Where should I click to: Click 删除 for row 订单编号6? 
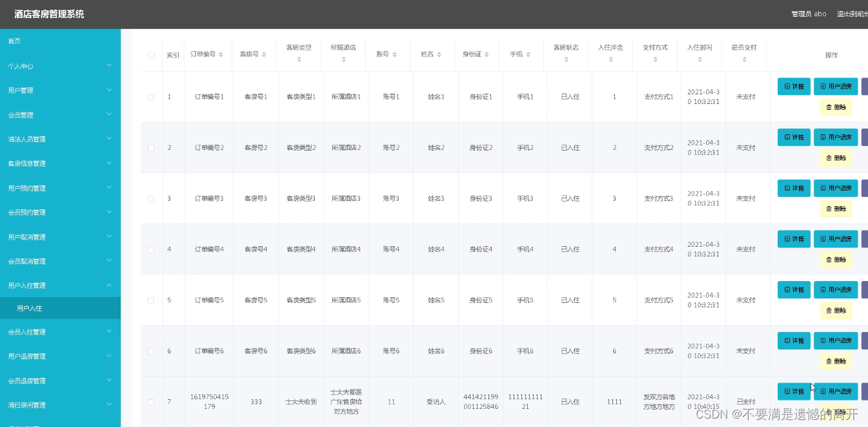[x=836, y=361]
